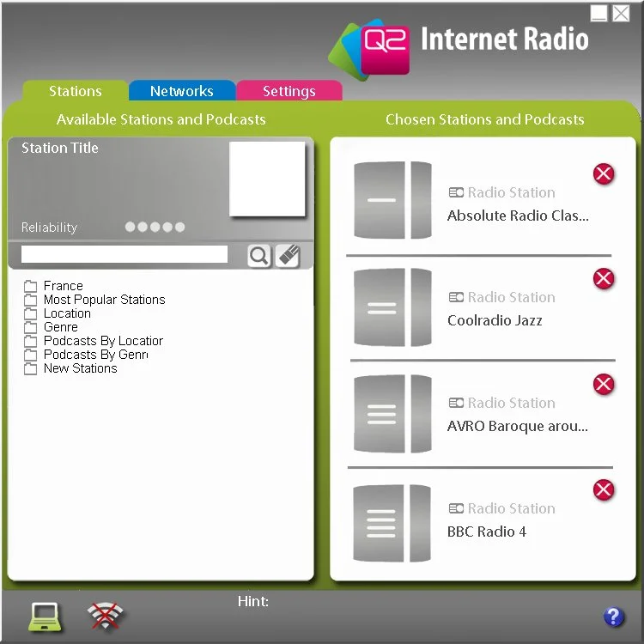Click the crossed-out Wi-Fi icon

105,616
